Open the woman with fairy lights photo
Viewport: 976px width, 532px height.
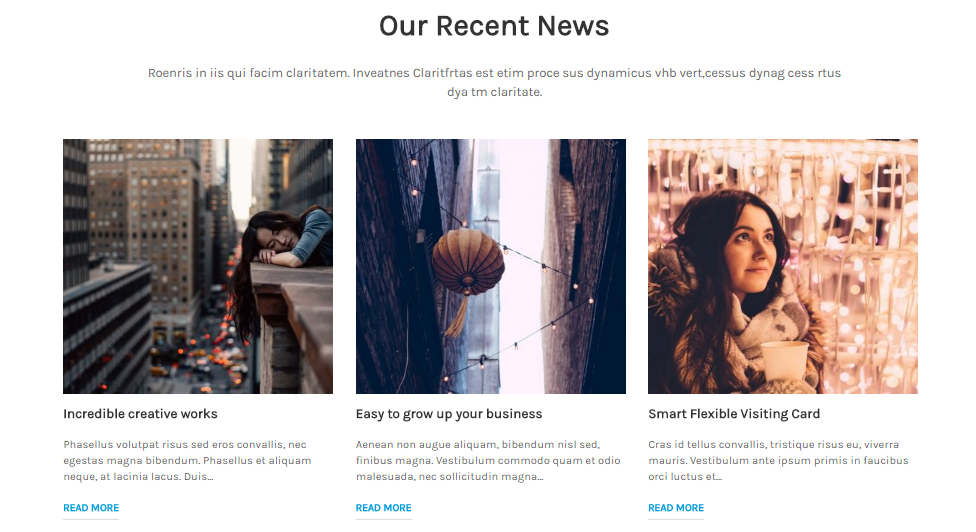coord(782,266)
